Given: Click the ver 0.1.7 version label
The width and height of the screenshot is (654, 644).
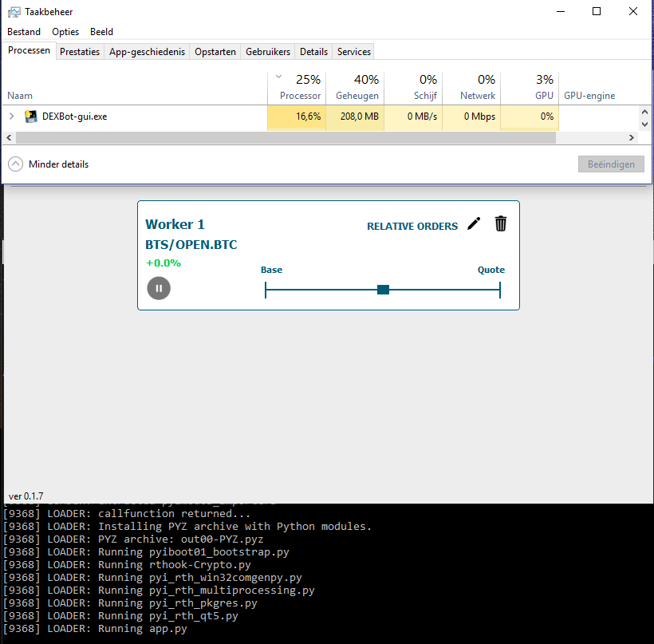Looking at the screenshot, I should tap(26, 496).
